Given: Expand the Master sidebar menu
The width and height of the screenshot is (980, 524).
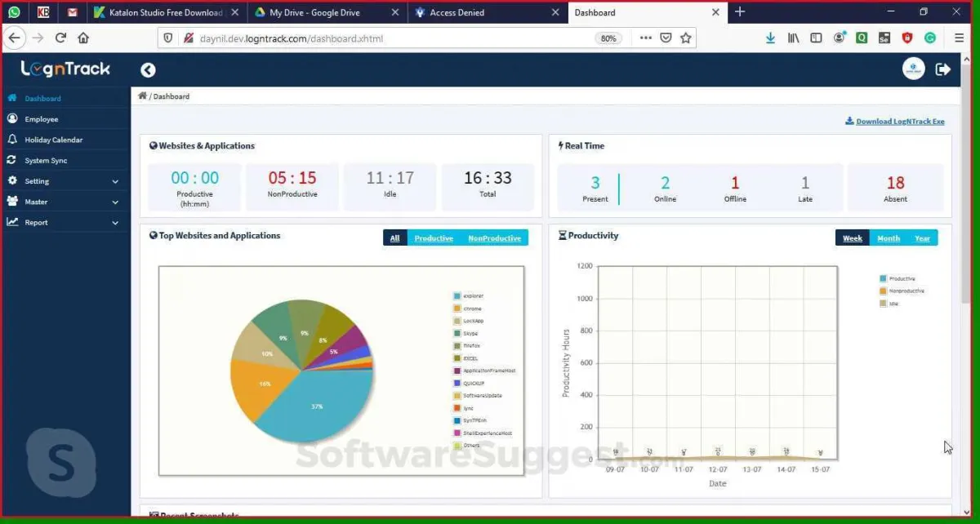Looking at the screenshot, I should pyautogui.click(x=64, y=202).
